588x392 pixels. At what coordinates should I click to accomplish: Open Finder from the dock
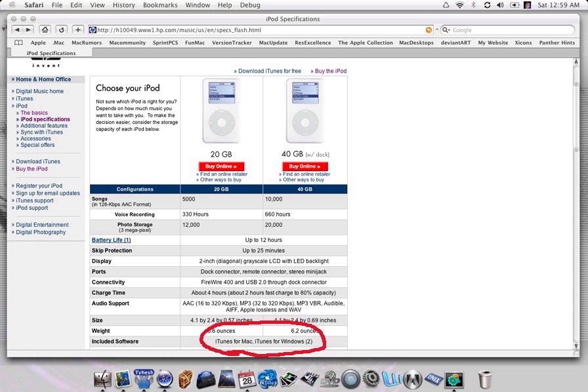pos(102,380)
